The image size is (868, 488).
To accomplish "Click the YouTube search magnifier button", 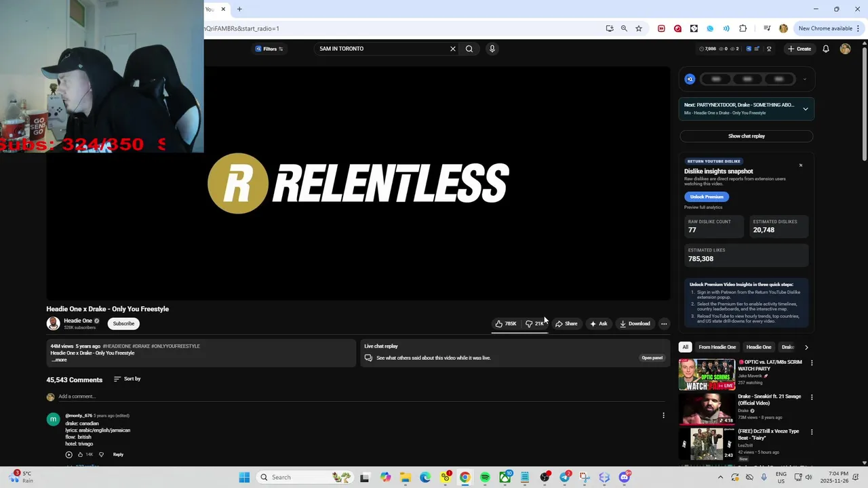I will (469, 49).
